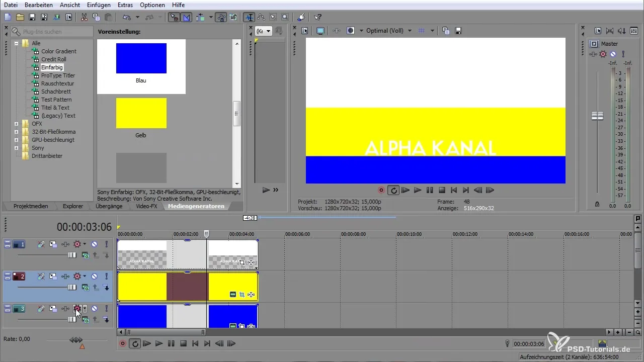Create a new project with toolbar icon
Viewport: 644px width, 362px height.
(x=8, y=17)
